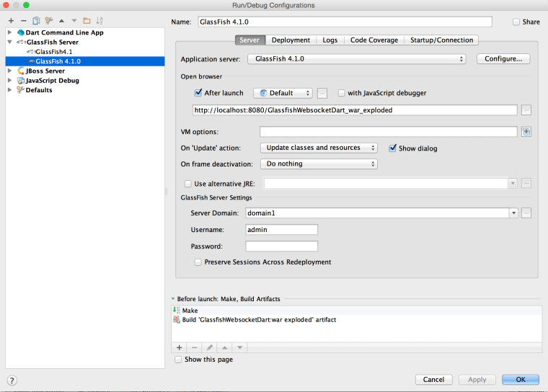This screenshot has width=548, height=392.
Task: Enable with JavaScript debugger option
Action: coord(341,93)
